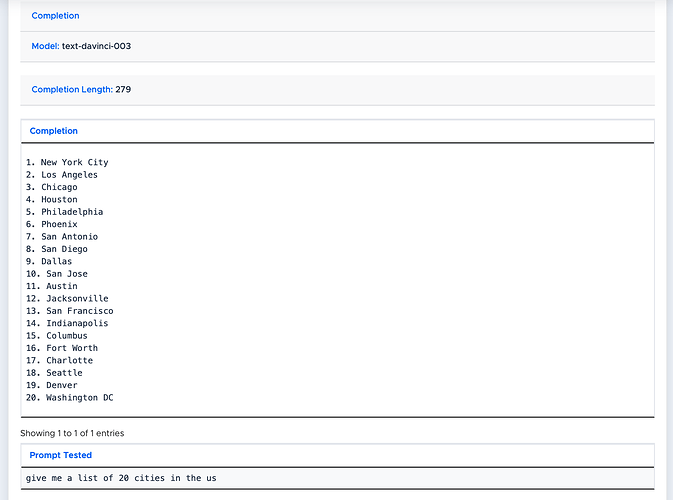Screen dimensions: 673x500
Task: Click the Prompt Tested column header
Action: click(x=61, y=455)
